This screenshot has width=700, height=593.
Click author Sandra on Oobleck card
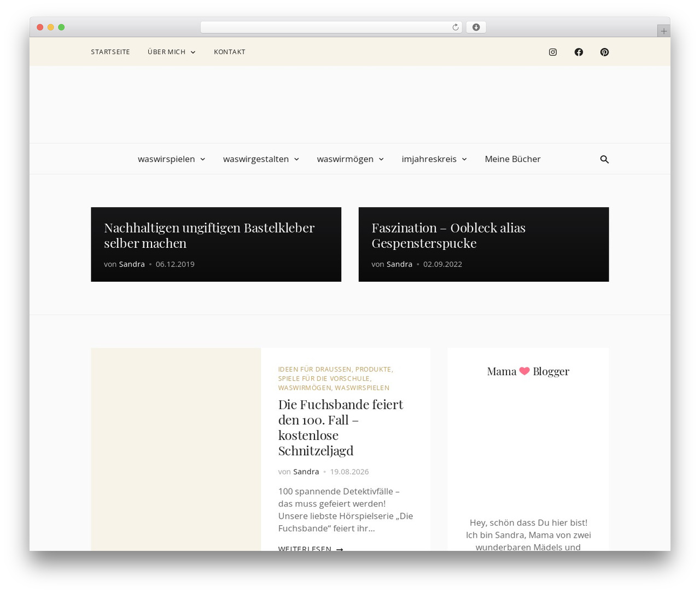(x=399, y=264)
